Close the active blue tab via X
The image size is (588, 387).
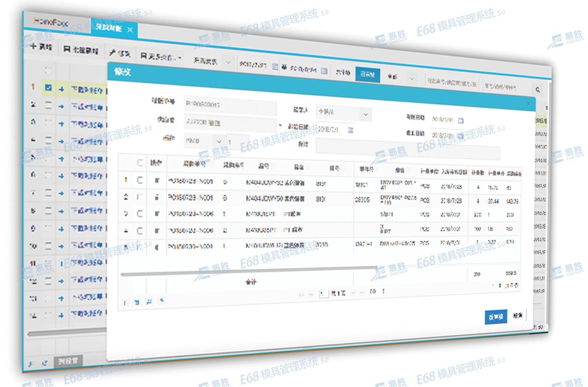pyautogui.click(x=130, y=30)
